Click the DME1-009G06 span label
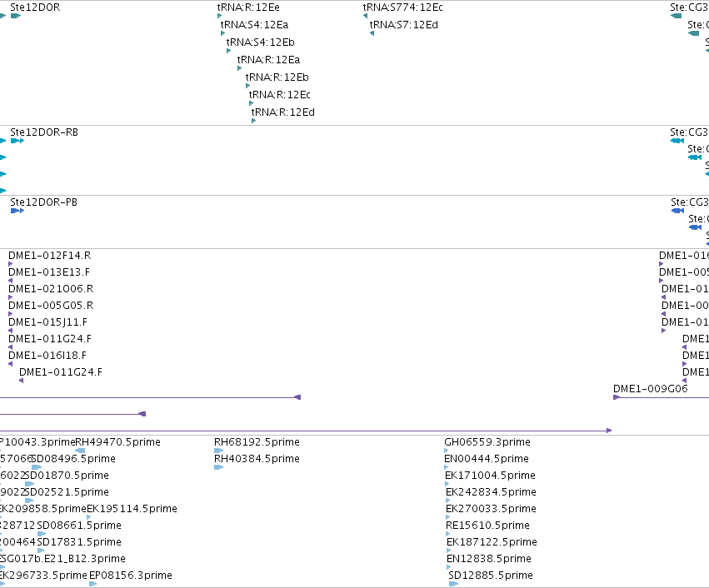The width and height of the screenshot is (709, 588). (650, 389)
